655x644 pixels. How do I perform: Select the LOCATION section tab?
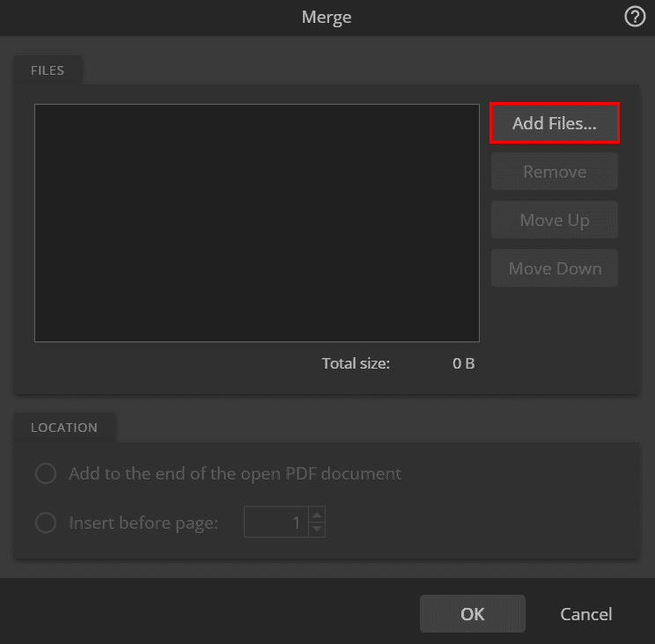(x=64, y=428)
